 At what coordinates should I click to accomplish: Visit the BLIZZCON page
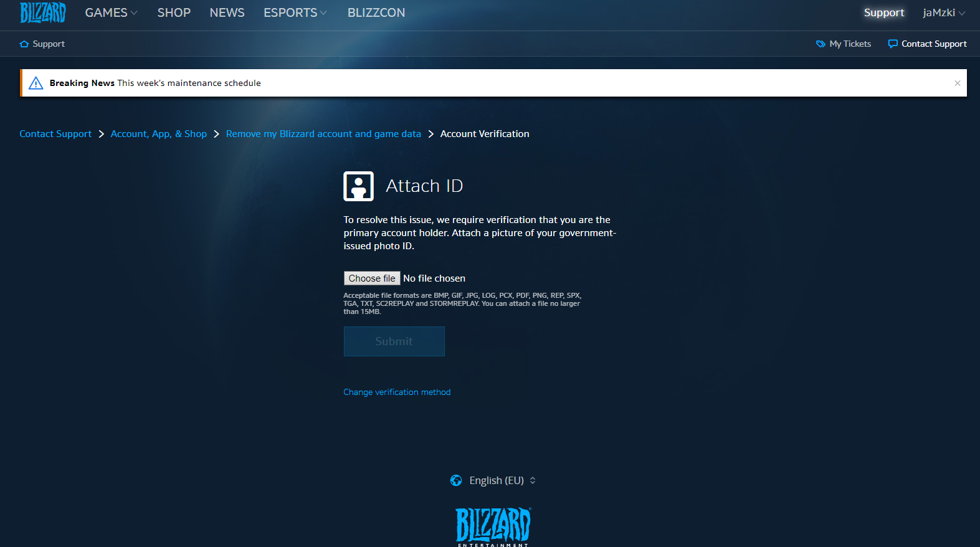point(376,12)
